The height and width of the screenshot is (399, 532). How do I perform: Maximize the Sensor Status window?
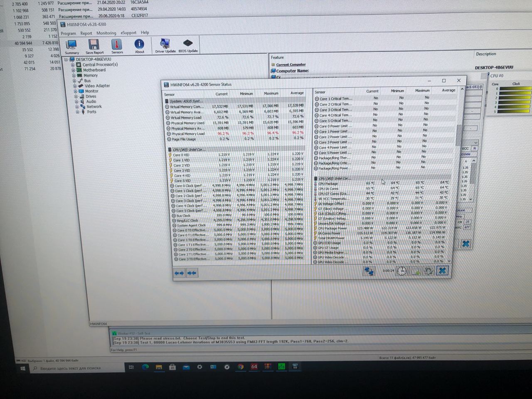tap(443, 81)
